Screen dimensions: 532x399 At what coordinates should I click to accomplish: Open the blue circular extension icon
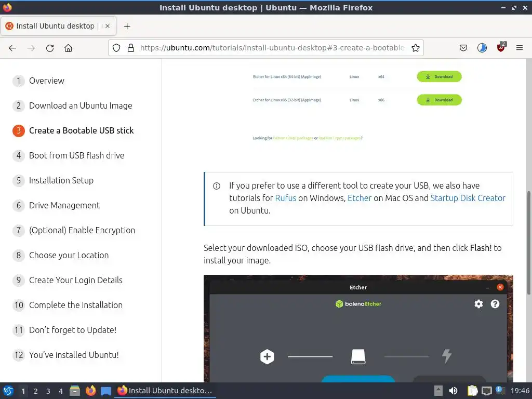click(482, 48)
